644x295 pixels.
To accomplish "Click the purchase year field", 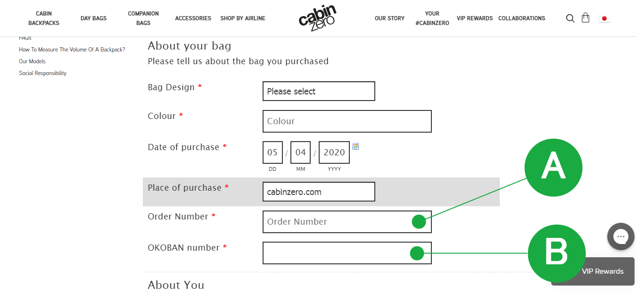I will click(x=334, y=152).
